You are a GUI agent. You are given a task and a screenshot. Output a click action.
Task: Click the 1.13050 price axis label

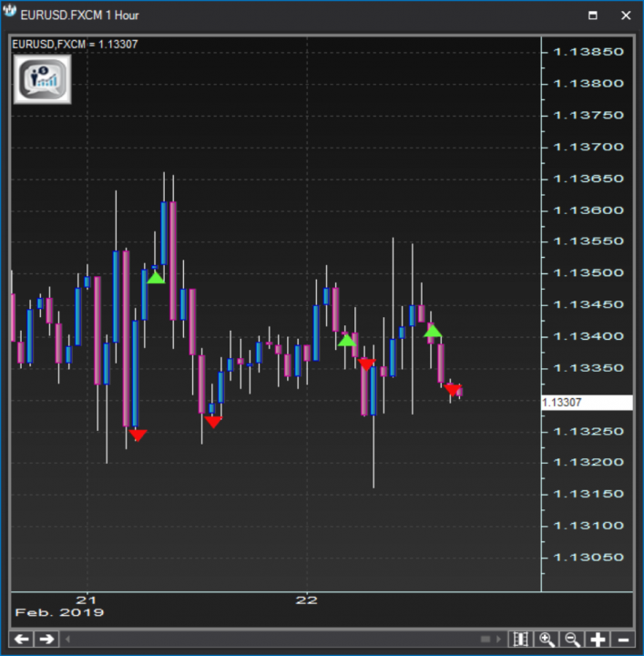[588, 558]
